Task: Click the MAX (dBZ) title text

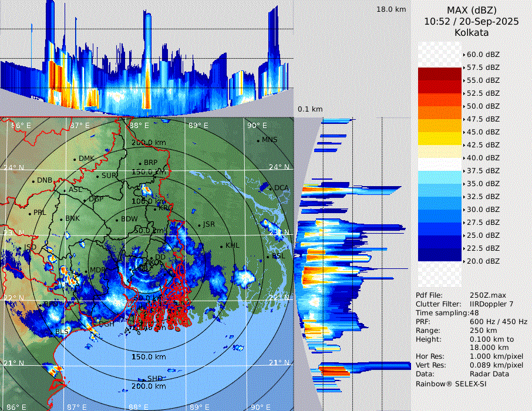Action: pyautogui.click(x=470, y=10)
